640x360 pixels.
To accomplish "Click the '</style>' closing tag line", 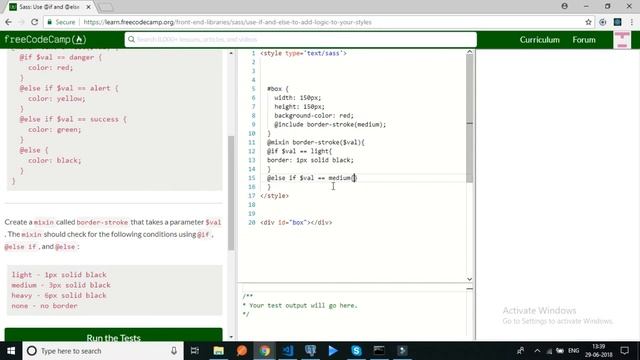I will tap(274, 196).
